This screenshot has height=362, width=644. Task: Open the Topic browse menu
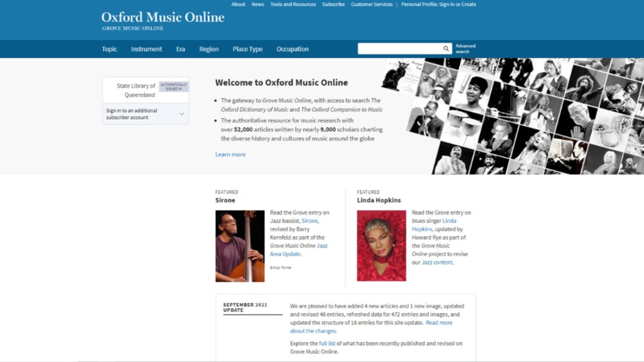[110, 49]
